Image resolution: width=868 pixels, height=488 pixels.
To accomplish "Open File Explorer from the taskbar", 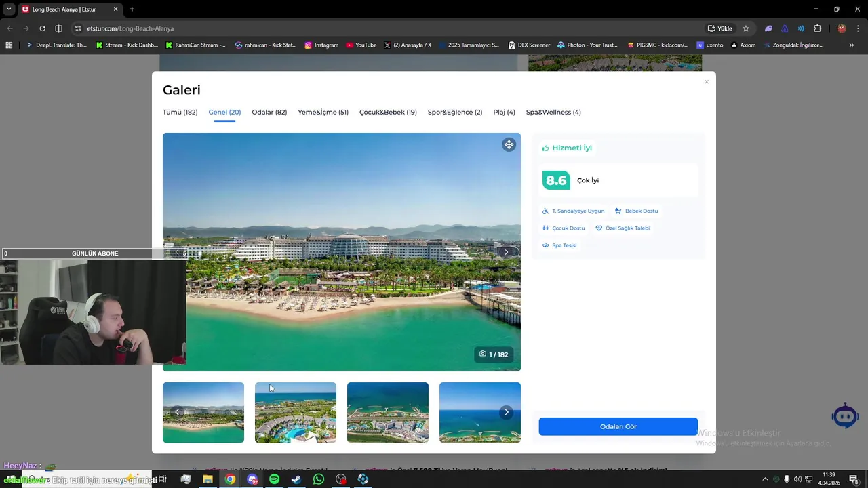I will tap(208, 479).
